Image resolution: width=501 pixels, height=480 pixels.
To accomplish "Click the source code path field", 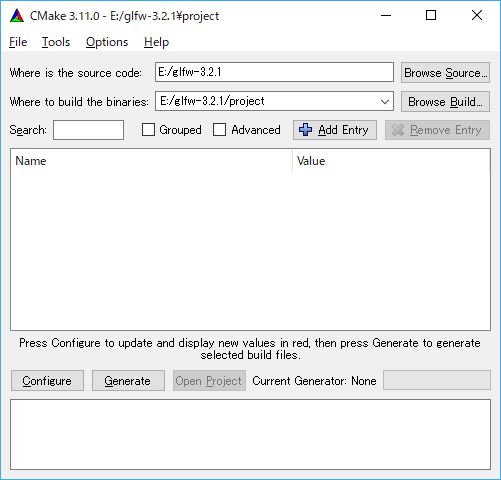I will coord(274,72).
